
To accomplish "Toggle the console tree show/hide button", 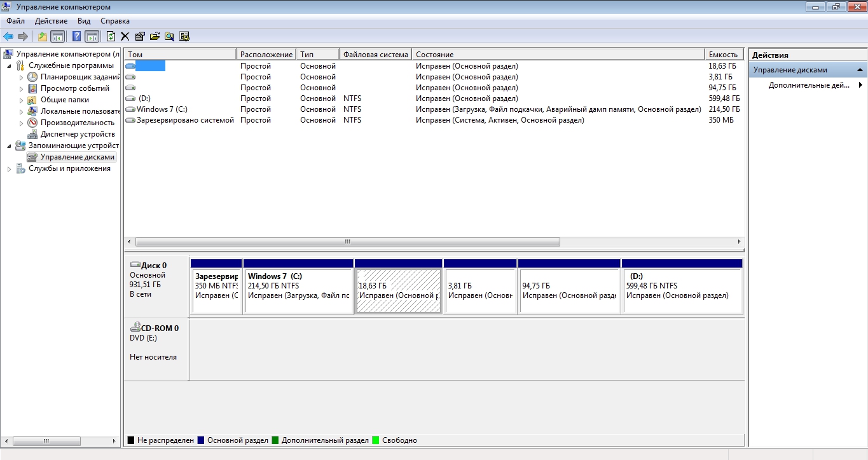I will point(58,36).
